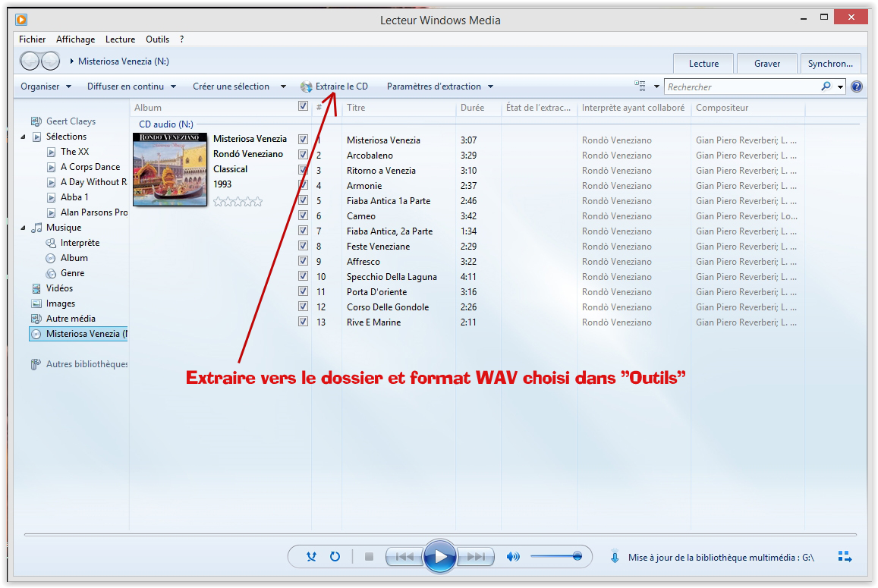Click the Windows Media Player title icon

21,20
